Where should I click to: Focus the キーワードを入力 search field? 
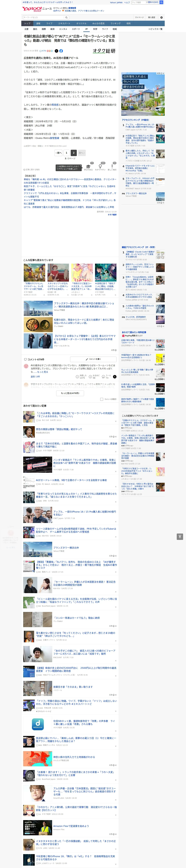44,17
